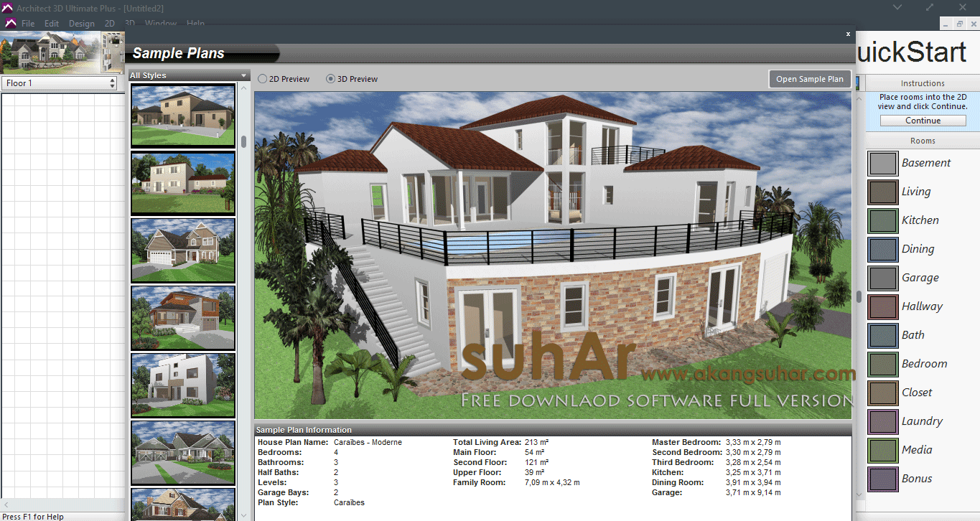The width and height of the screenshot is (980, 521).
Task: Open the Design menu
Action: 82,24
